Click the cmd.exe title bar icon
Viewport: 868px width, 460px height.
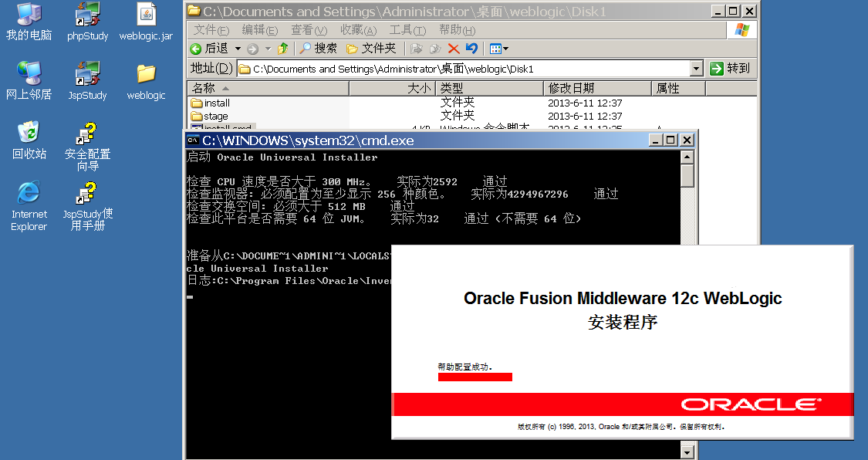point(193,140)
